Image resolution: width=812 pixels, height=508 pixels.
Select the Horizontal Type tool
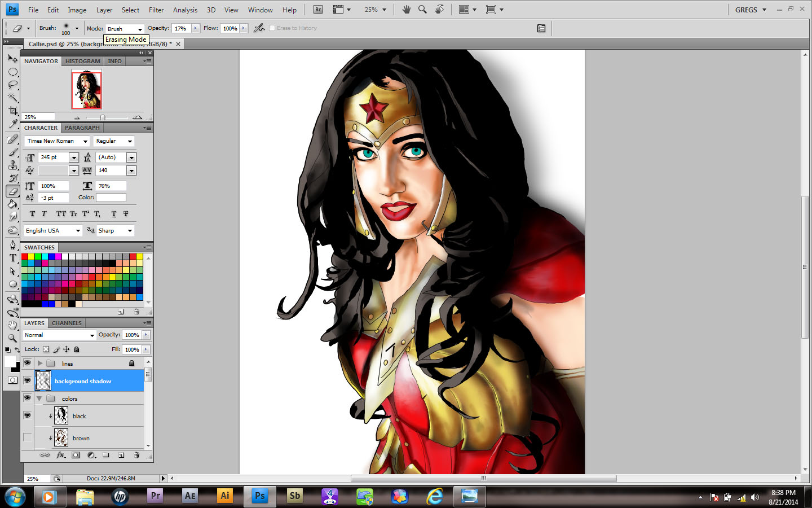click(12, 258)
